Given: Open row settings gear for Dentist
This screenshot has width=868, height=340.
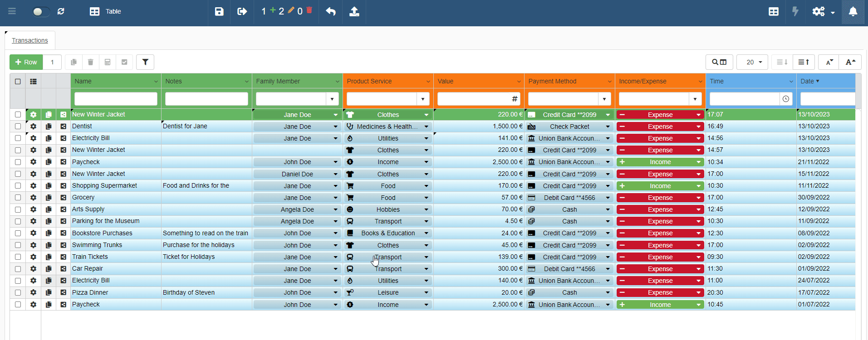Looking at the screenshot, I should point(33,126).
